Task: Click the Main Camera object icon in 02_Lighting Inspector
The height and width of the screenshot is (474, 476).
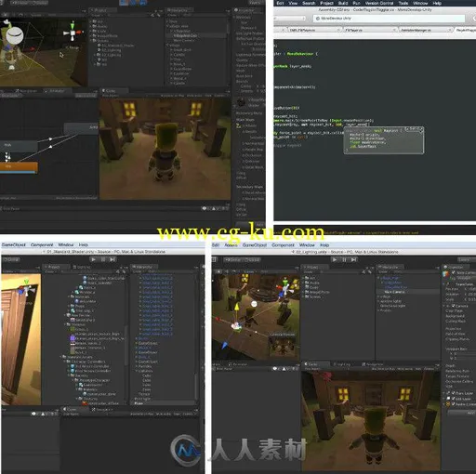Action: (446, 275)
